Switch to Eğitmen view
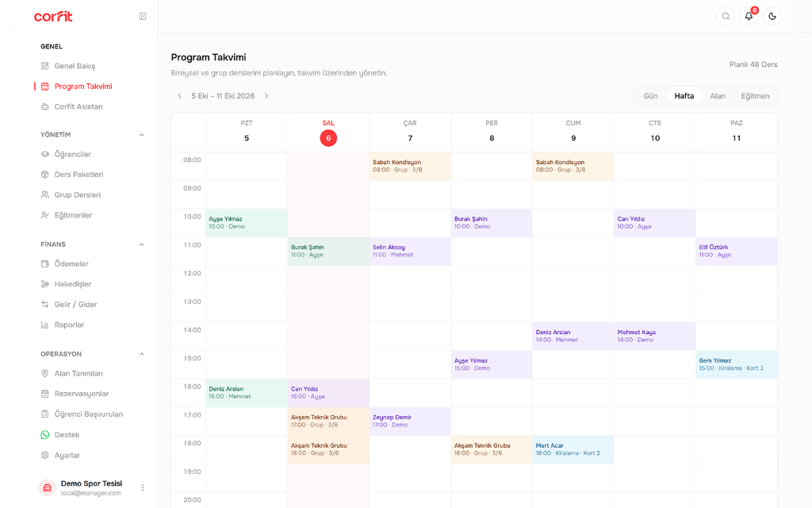 755,96
